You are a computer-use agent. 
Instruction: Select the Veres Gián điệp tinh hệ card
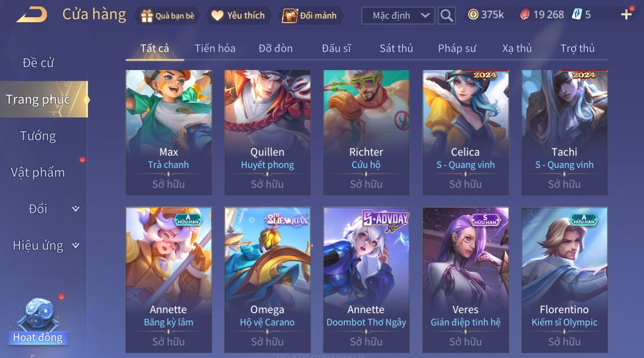click(466, 280)
